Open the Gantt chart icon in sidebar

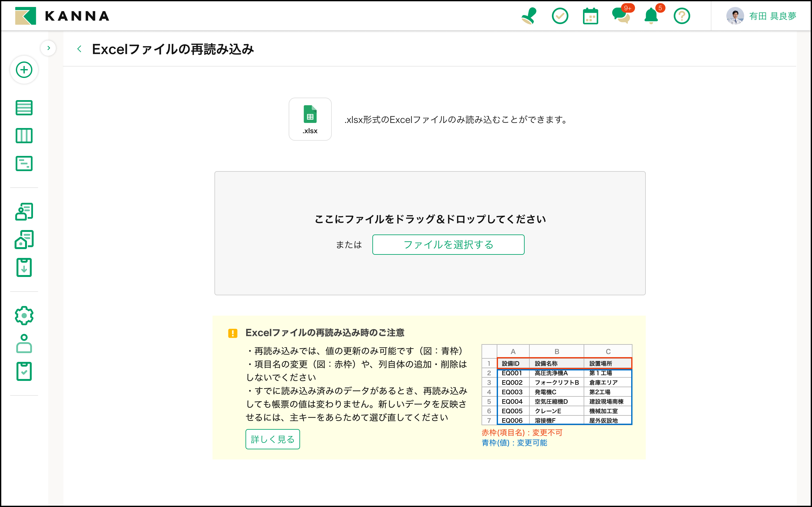point(24,163)
